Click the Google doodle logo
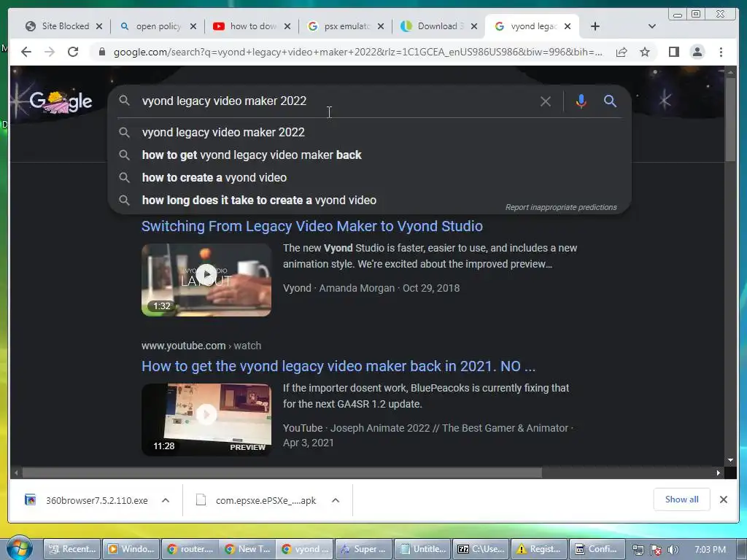The width and height of the screenshot is (747, 560). point(61,101)
